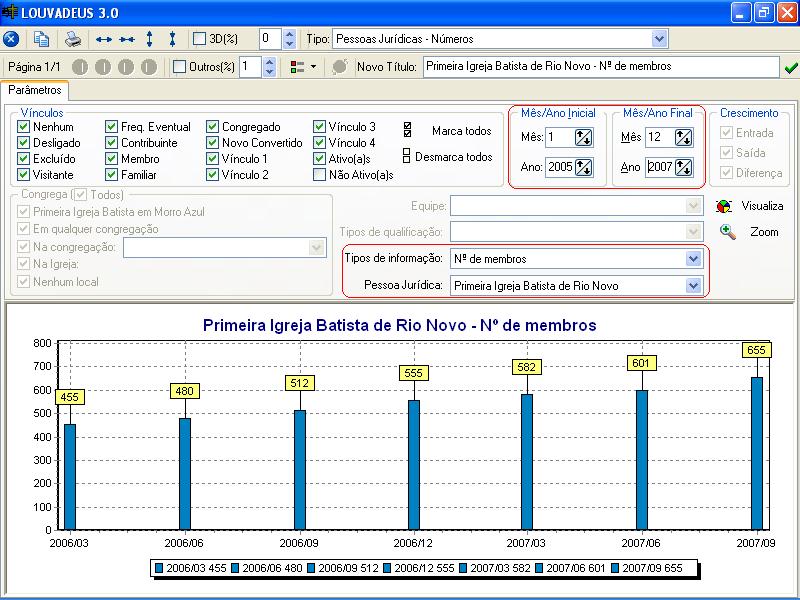The image size is (800, 600).
Task: Uncheck the Novo Convertido checkbox
Action: (212, 143)
